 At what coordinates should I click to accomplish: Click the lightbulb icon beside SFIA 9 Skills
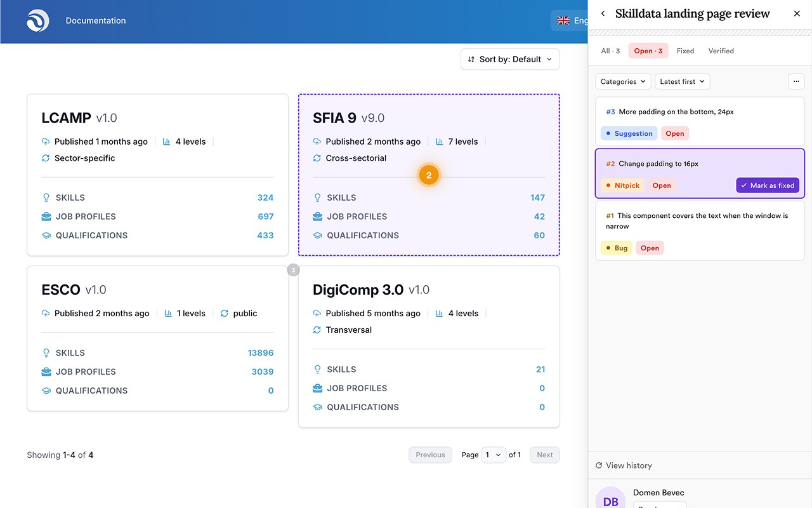pos(317,197)
